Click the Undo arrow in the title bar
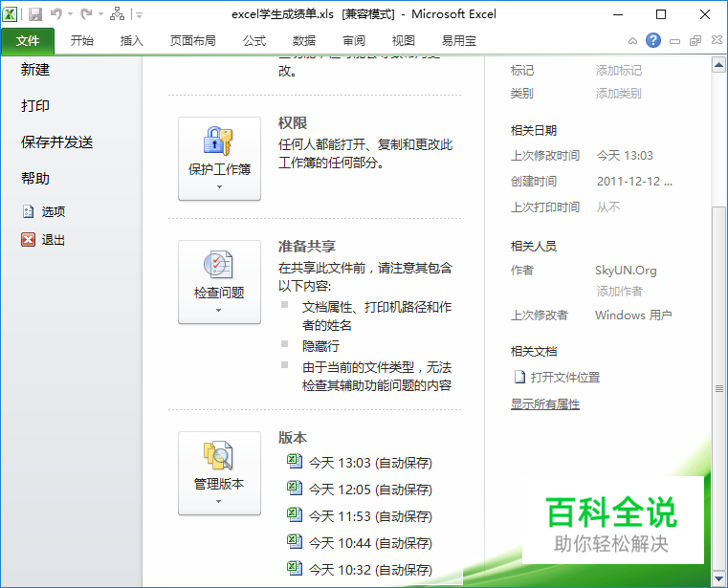The image size is (728, 588). click(56, 14)
